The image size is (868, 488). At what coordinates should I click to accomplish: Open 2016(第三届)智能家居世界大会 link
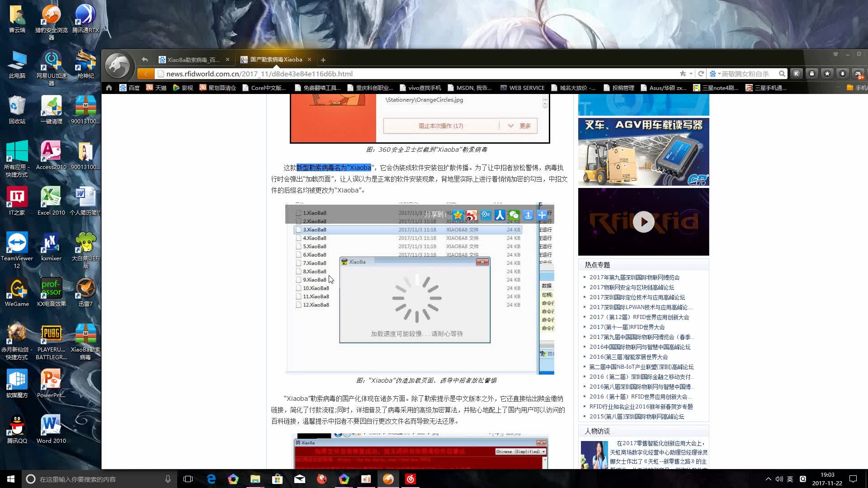coord(628,357)
